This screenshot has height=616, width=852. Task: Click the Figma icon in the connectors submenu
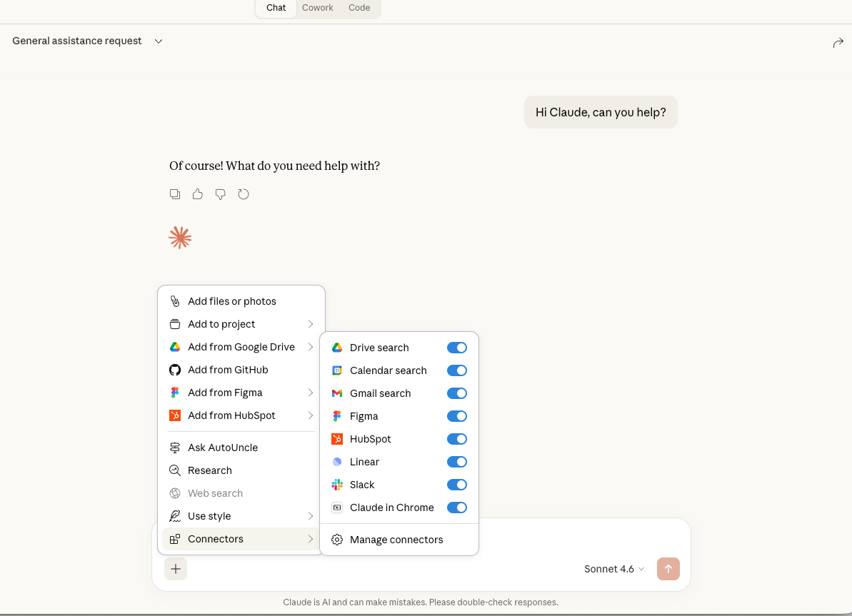[x=336, y=416]
